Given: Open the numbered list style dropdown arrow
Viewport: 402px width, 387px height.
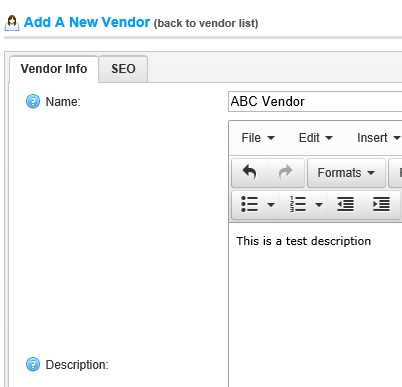Looking at the screenshot, I should click(x=319, y=204).
